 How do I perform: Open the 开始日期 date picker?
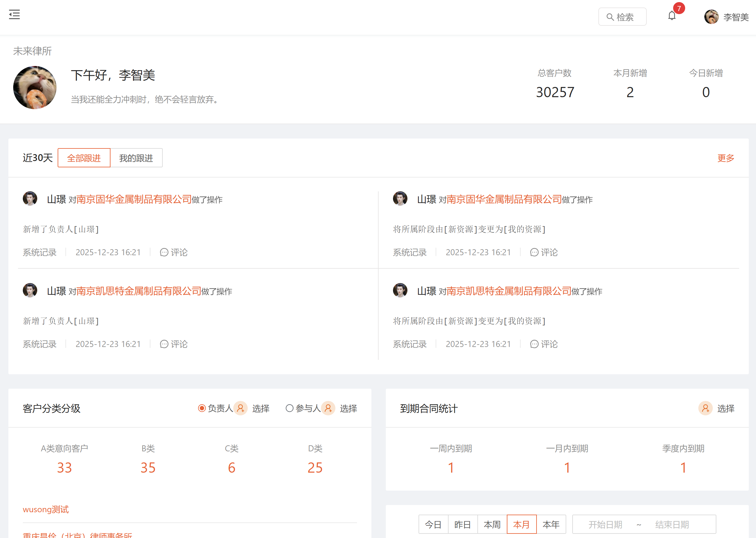click(605, 525)
